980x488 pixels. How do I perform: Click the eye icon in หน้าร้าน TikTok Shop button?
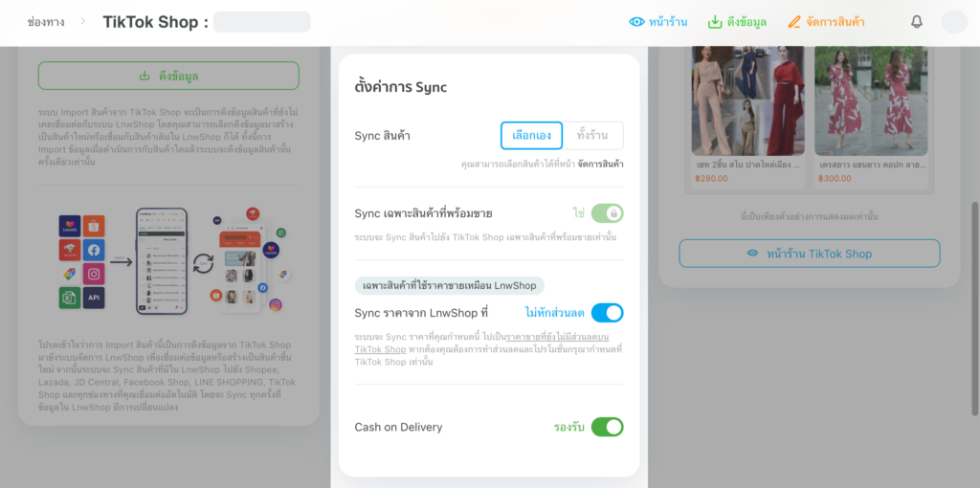[x=752, y=254]
